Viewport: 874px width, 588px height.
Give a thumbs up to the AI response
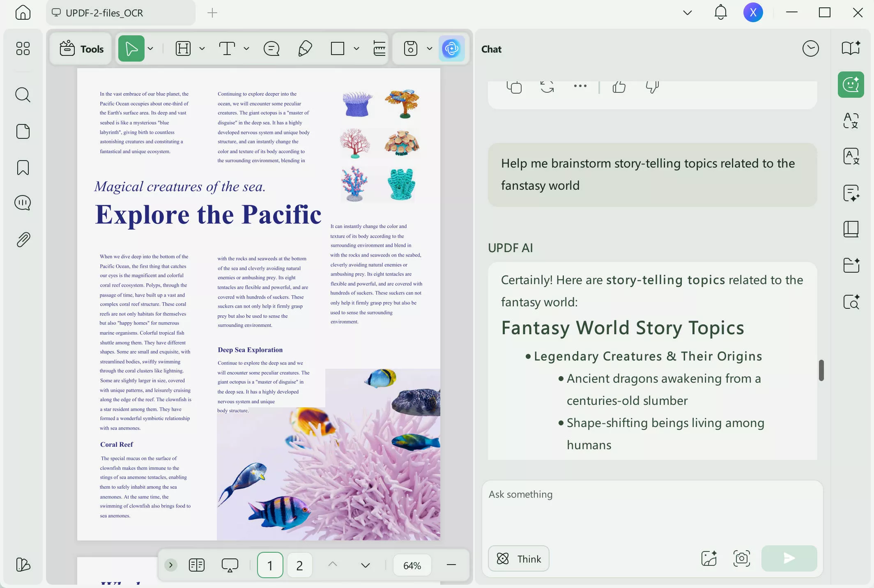pyautogui.click(x=619, y=87)
